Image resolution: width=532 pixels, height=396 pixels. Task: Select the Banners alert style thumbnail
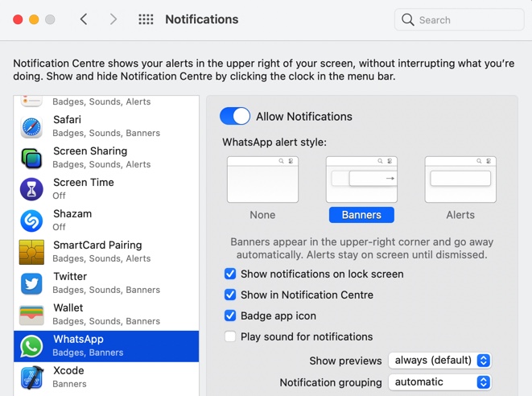click(361, 179)
